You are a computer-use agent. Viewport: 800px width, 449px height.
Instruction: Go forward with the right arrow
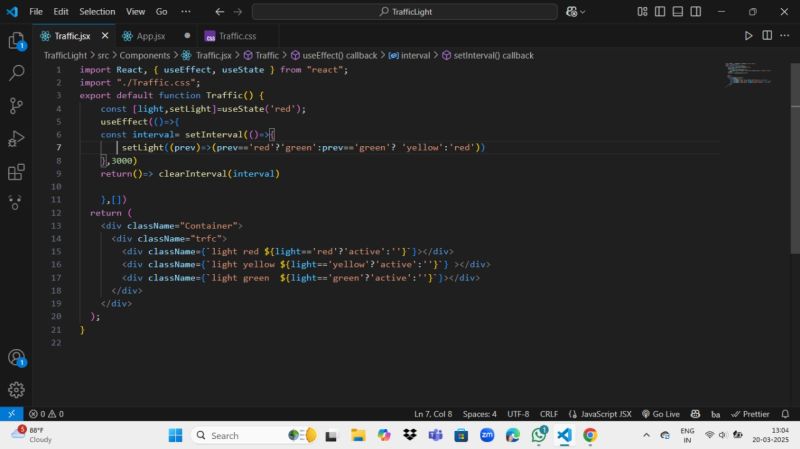(x=238, y=12)
